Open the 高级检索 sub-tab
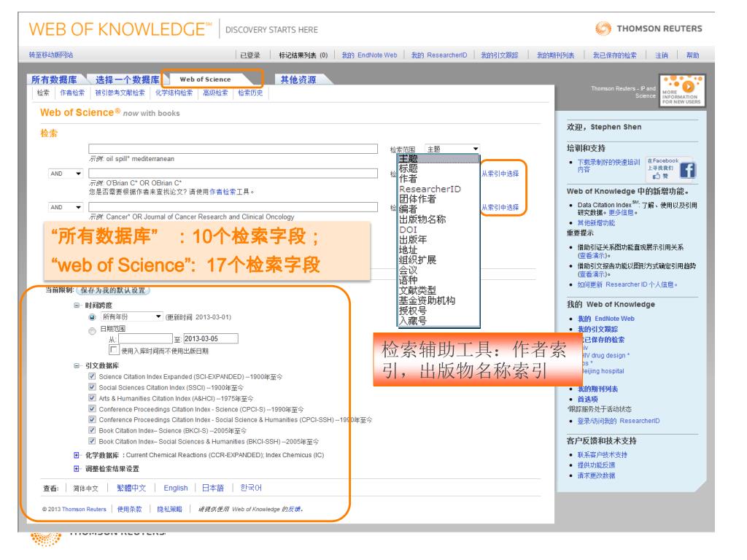747x560 pixels. click(215, 93)
